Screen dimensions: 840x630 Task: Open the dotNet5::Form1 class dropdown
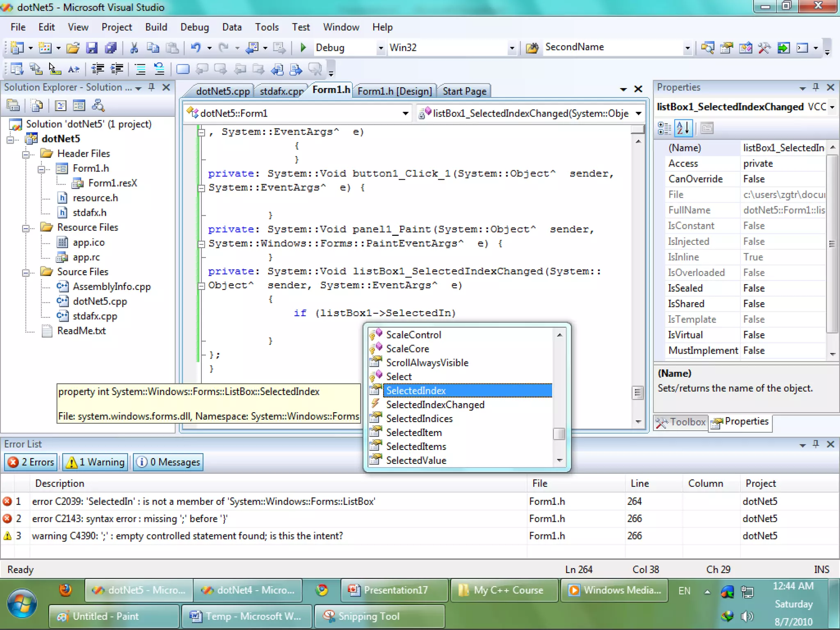pos(405,114)
